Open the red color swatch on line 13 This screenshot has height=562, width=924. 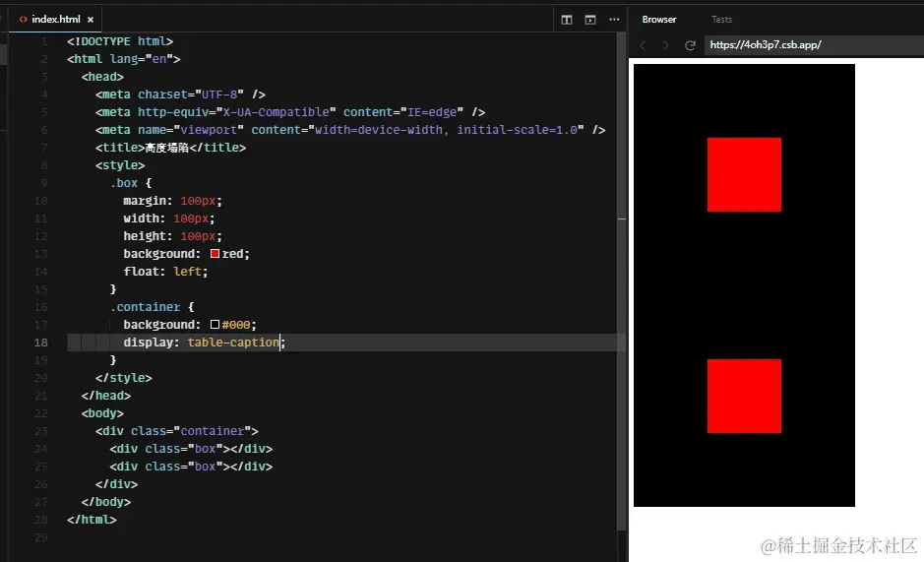215,254
